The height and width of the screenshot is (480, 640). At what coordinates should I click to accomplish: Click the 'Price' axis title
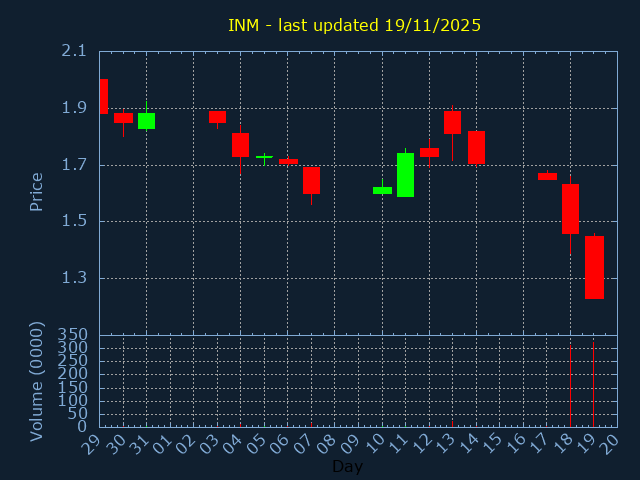click(36, 192)
